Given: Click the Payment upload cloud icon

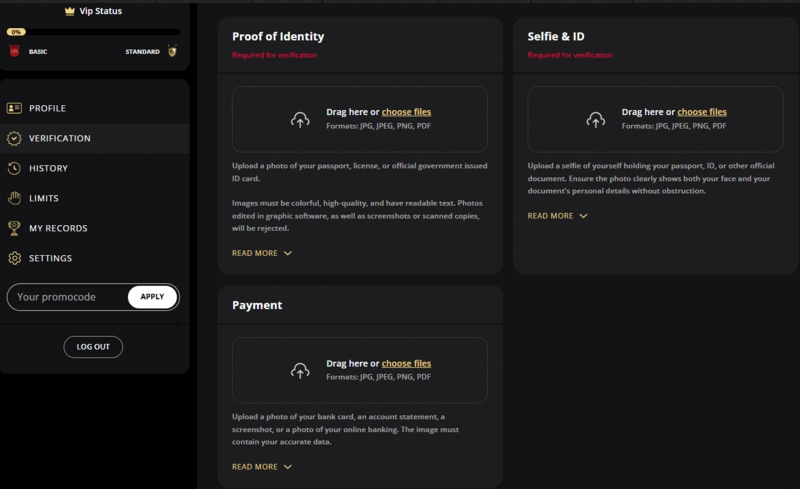Looking at the screenshot, I should (x=300, y=371).
